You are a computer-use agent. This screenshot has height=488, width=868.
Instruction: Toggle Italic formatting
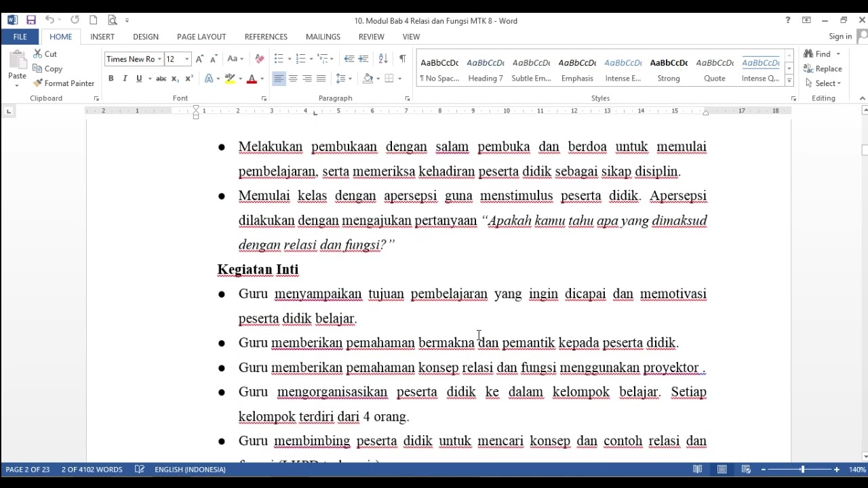[125, 79]
